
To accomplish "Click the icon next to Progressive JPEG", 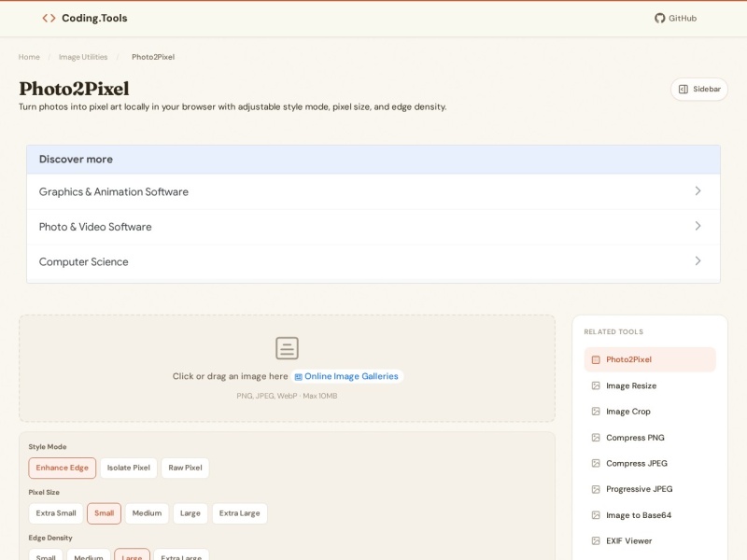I will [x=596, y=489].
